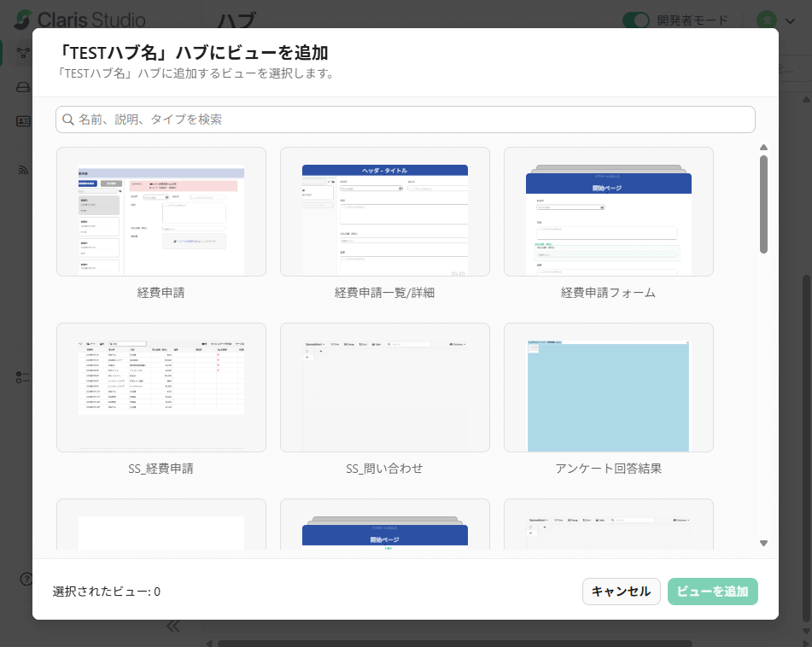Toggle the 開発者モード switch
The width and height of the screenshot is (812, 647).
pyautogui.click(x=635, y=20)
